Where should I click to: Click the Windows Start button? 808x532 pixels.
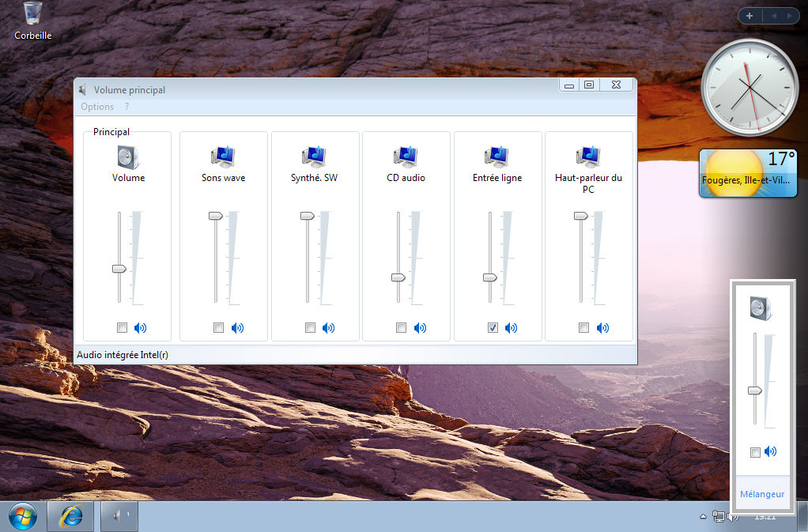pyautogui.click(x=22, y=515)
